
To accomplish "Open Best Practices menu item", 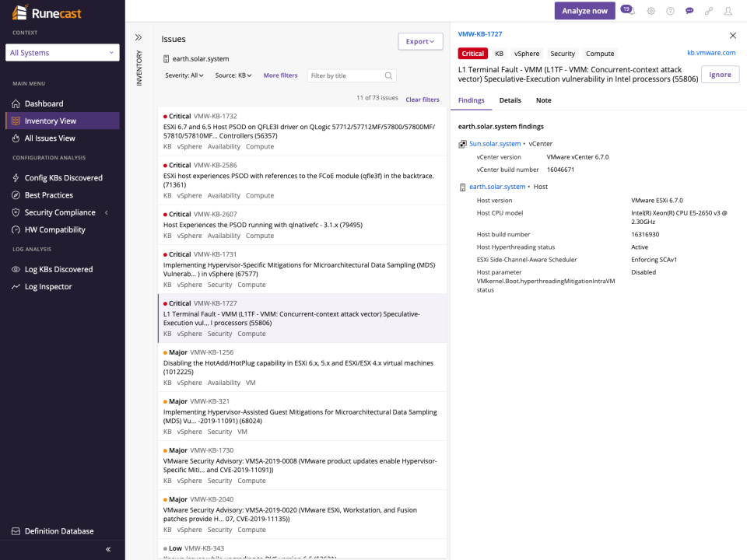I will click(62, 195).
